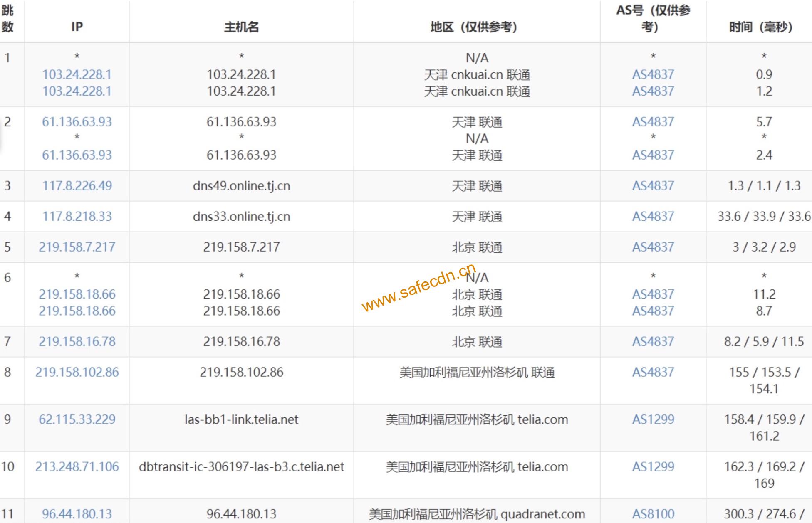
Task: Open the AS8100 link in hop 11
Action: tap(653, 514)
